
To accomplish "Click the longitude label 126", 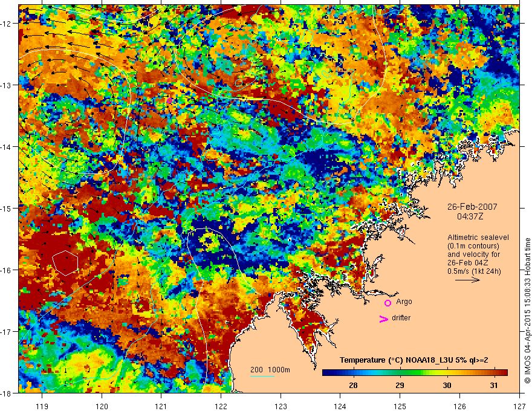I will coord(459,406).
